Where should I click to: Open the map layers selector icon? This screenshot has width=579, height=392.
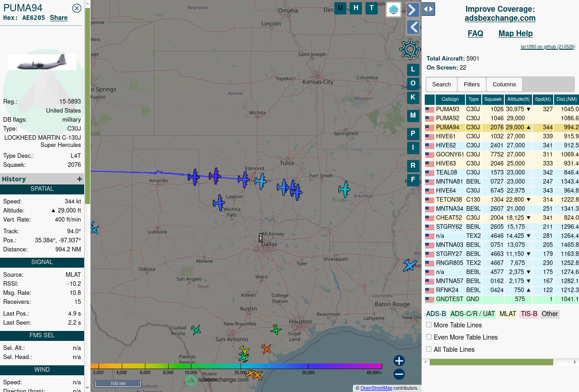pyautogui.click(x=394, y=9)
